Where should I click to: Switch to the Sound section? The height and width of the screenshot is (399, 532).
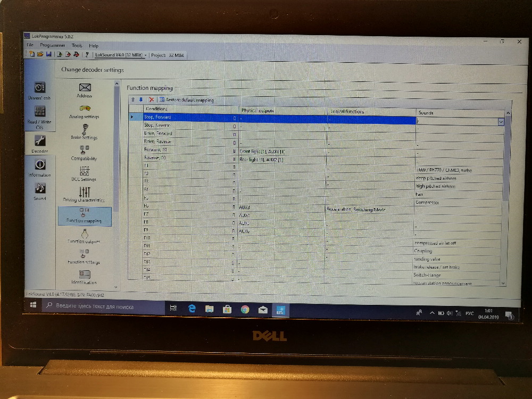(40, 191)
